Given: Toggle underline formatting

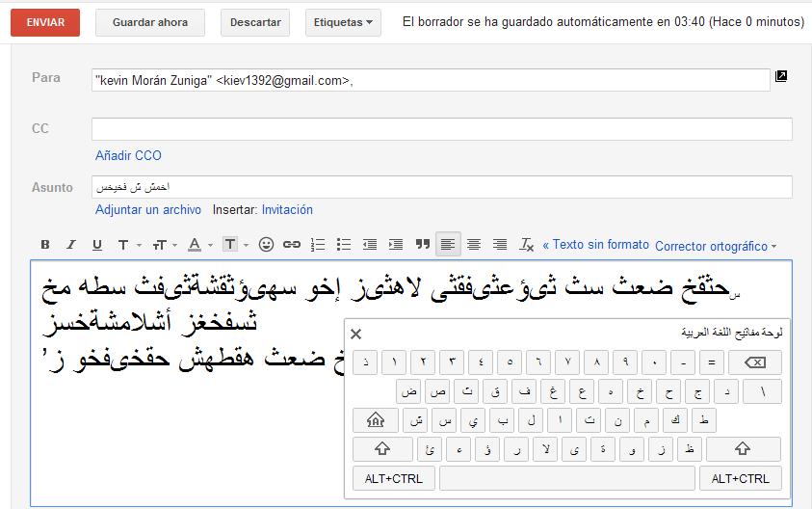Looking at the screenshot, I should 96,245.
